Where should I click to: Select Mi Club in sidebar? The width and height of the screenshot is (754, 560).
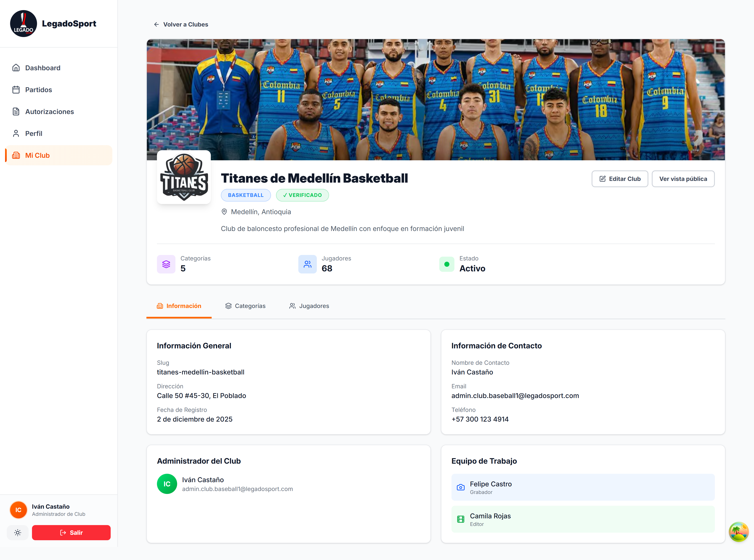37,155
